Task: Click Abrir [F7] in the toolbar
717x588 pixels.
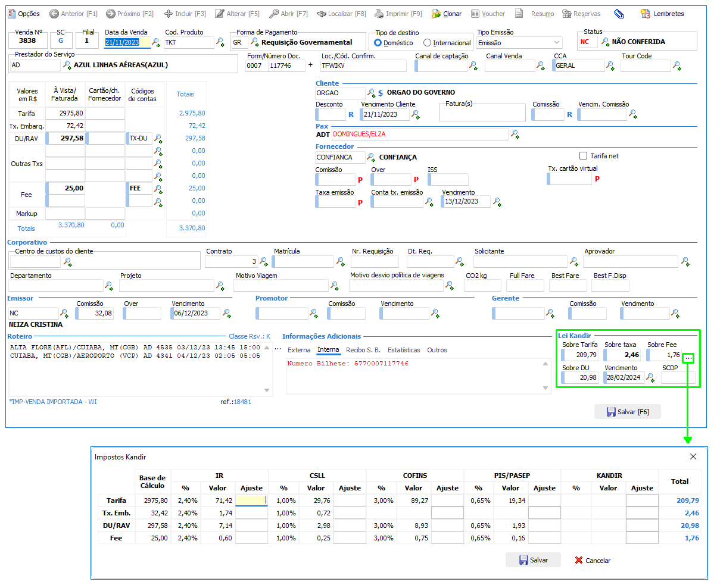Action: (288, 14)
